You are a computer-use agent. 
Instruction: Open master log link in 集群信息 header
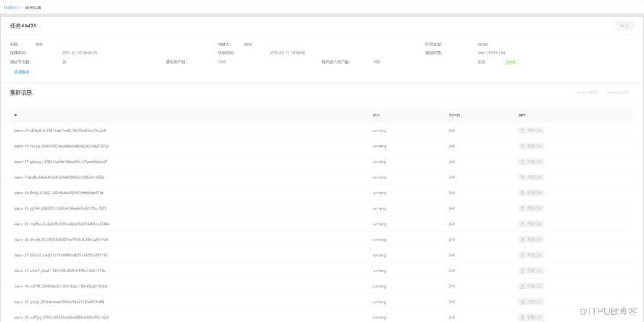pyautogui.click(x=588, y=93)
